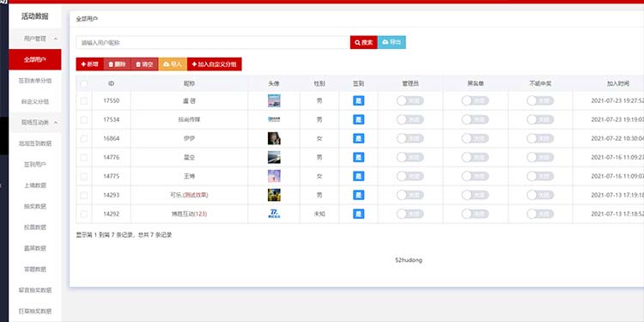644x322 pixels.
Task: Select the checkbox for user ID 17550
Action: (x=84, y=101)
